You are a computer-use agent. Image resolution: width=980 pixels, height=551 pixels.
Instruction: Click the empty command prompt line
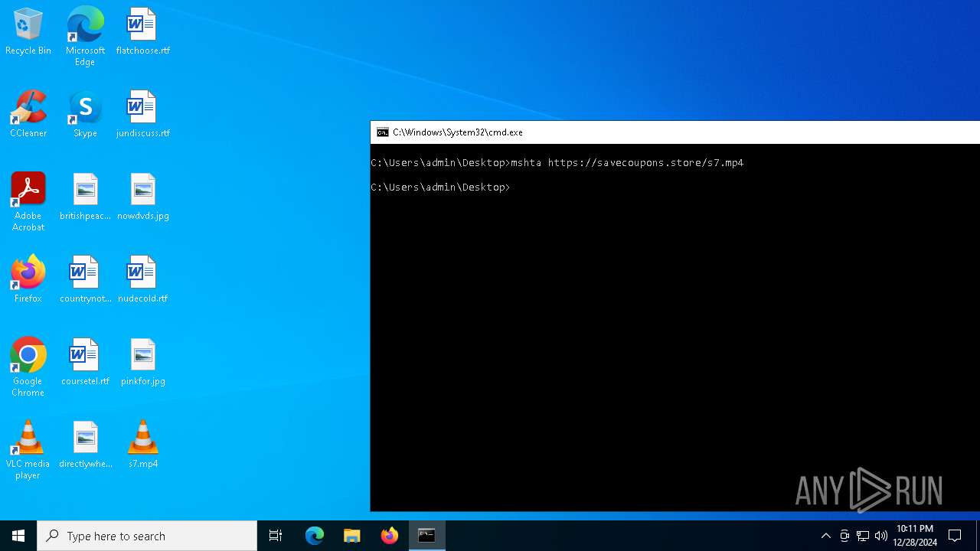440,187
